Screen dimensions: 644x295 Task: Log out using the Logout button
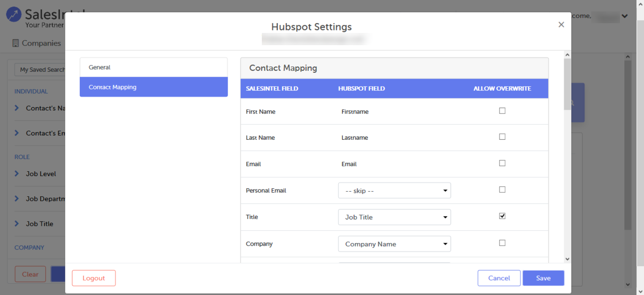tap(94, 278)
